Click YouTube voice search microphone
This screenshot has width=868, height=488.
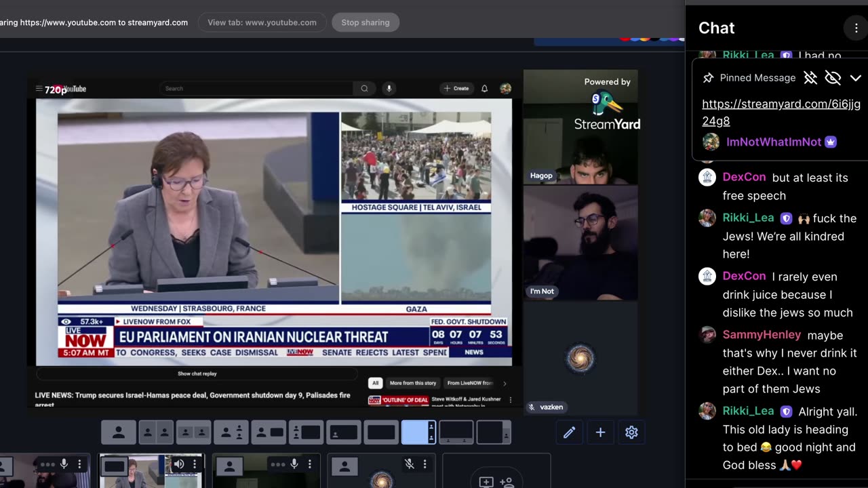coord(389,88)
